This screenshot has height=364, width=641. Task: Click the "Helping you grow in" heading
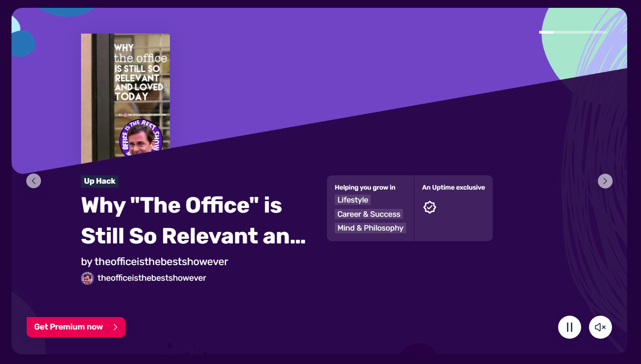pyautogui.click(x=365, y=187)
